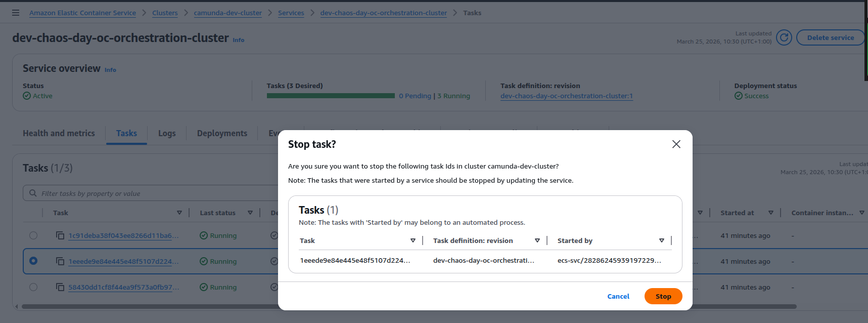Open the Deployments tab

pos(222,133)
